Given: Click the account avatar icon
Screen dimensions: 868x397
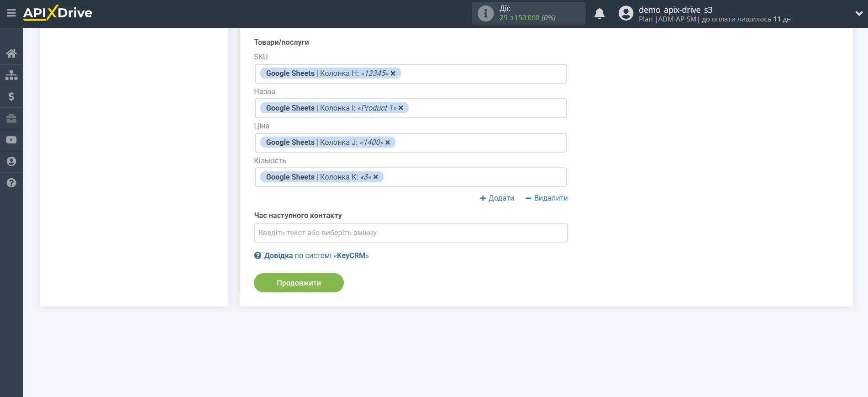Looking at the screenshot, I should (x=626, y=13).
